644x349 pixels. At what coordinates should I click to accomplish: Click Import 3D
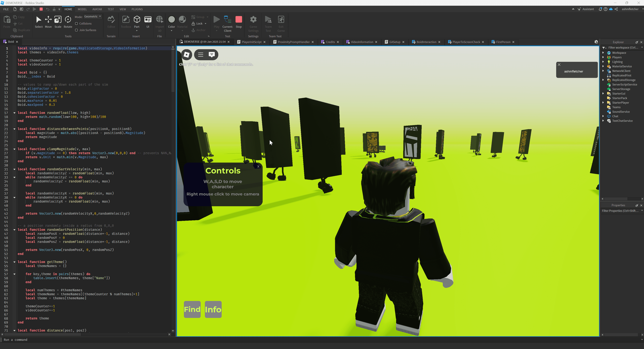pyautogui.click(x=160, y=24)
